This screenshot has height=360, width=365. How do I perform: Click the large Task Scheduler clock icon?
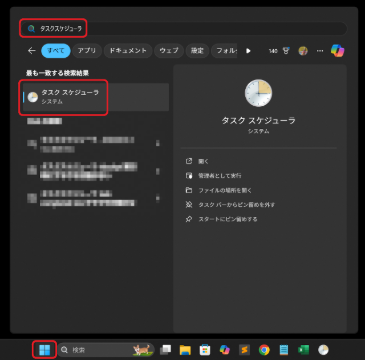258,93
